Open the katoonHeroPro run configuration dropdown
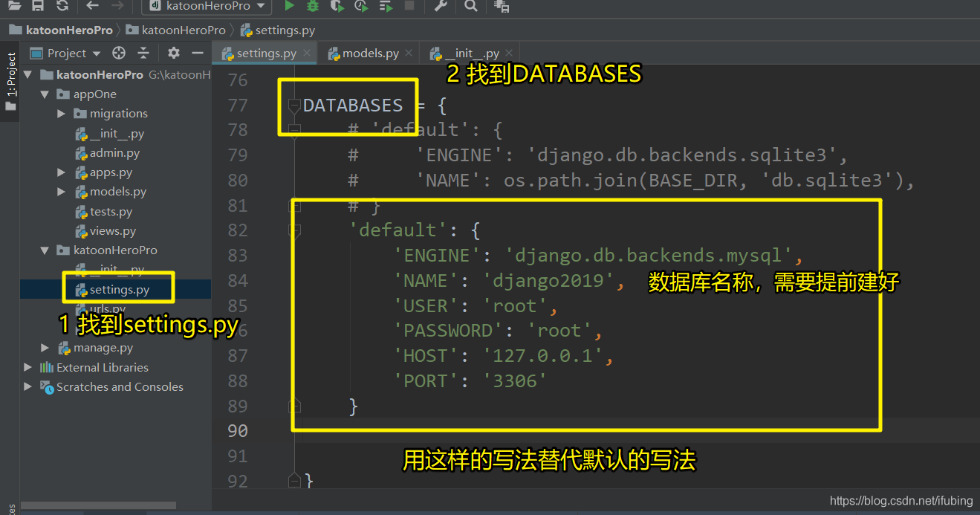The image size is (980, 515). point(207,6)
